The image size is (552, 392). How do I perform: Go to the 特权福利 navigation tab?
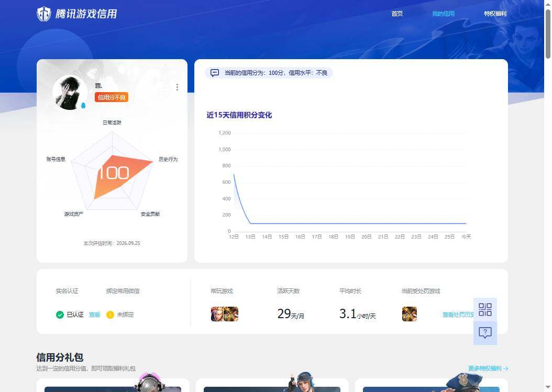[x=495, y=14]
